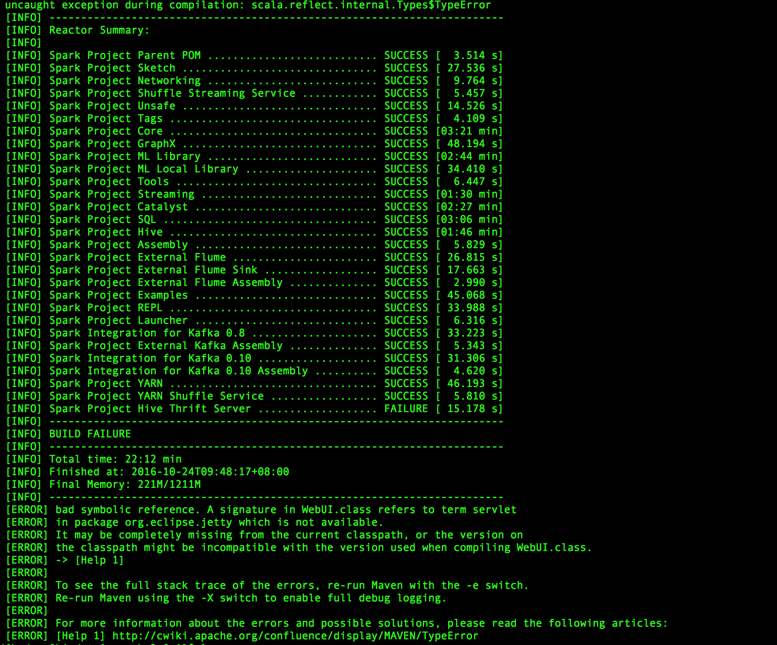Click the text 'Spark Project ML Library'

[x=125, y=157]
